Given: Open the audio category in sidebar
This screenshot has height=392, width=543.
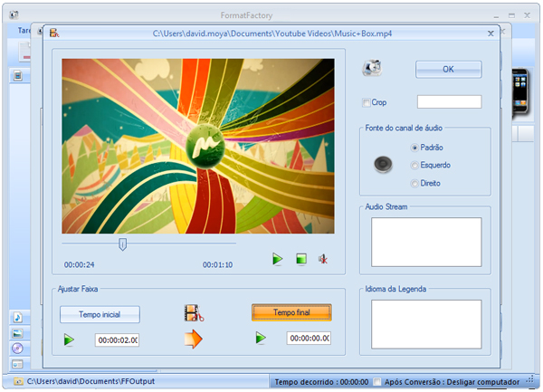Looking at the screenshot, I should point(17,317).
